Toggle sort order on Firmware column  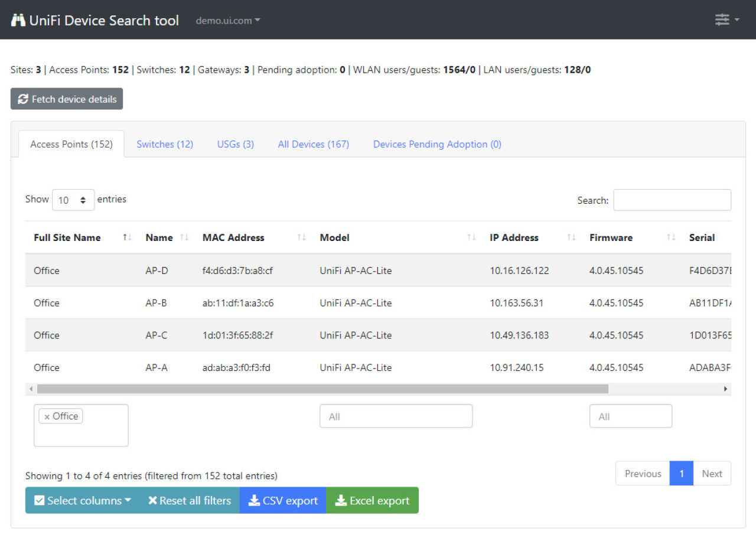[x=670, y=237]
